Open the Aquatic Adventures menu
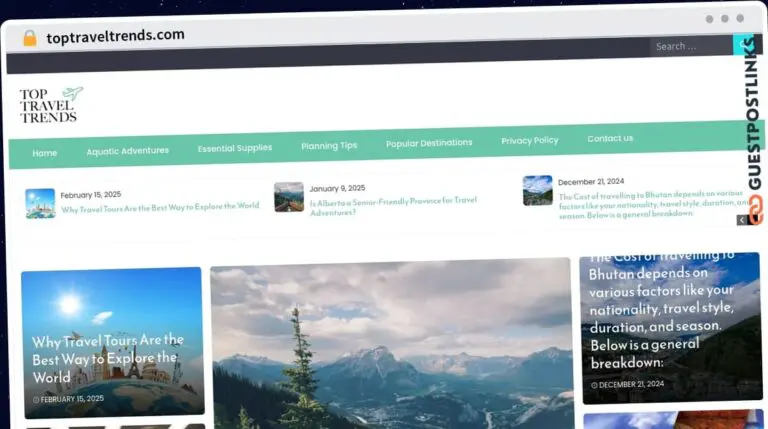This screenshot has width=768, height=429. coord(128,151)
